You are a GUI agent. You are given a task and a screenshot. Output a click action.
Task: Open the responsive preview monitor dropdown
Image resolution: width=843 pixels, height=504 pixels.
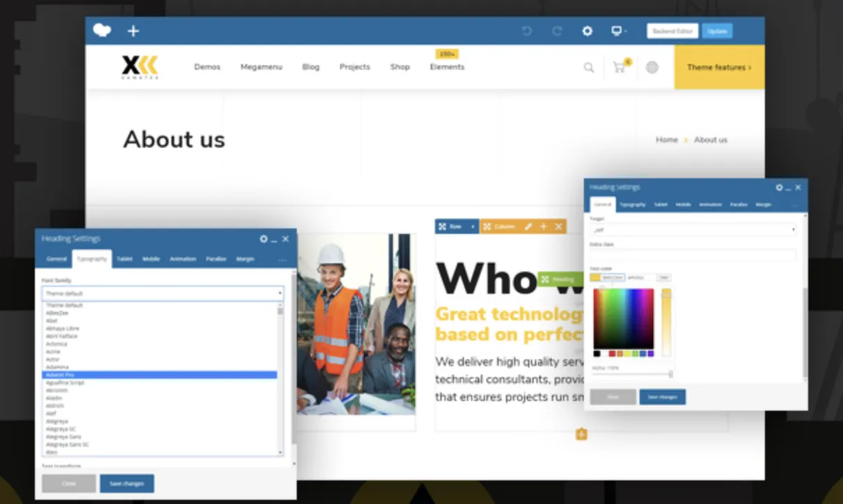[618, 31]
